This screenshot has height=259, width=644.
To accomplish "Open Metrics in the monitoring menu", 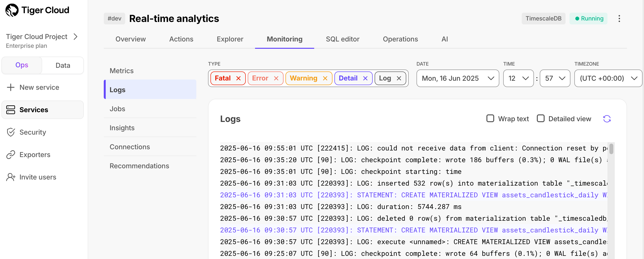I will coord(150,71).
